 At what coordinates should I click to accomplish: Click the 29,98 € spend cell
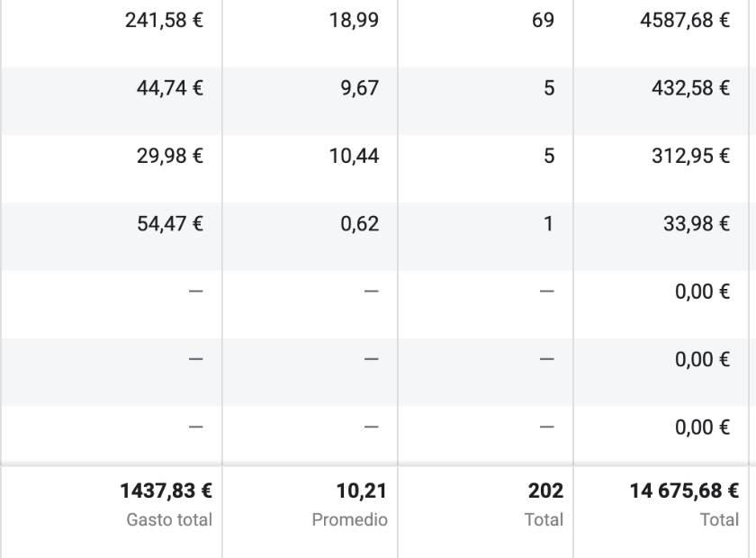[x=112, y=157]
